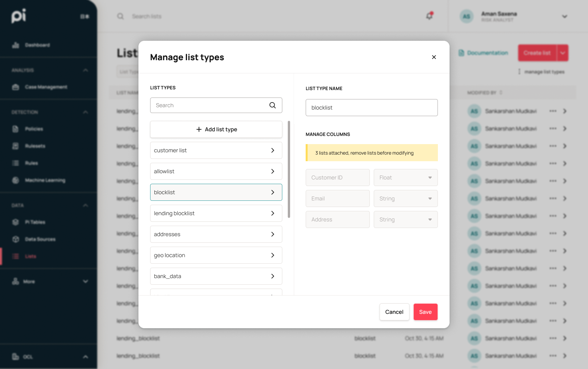Viewport: 588px width, 369px height.
Task: Click the Create list button
Action: [537, 53]
